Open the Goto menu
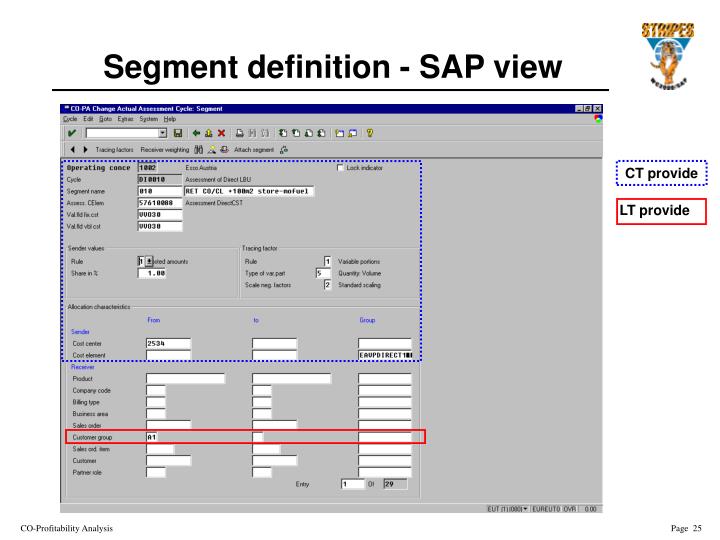The image size is (720, 540). click(x=105, y=119)
